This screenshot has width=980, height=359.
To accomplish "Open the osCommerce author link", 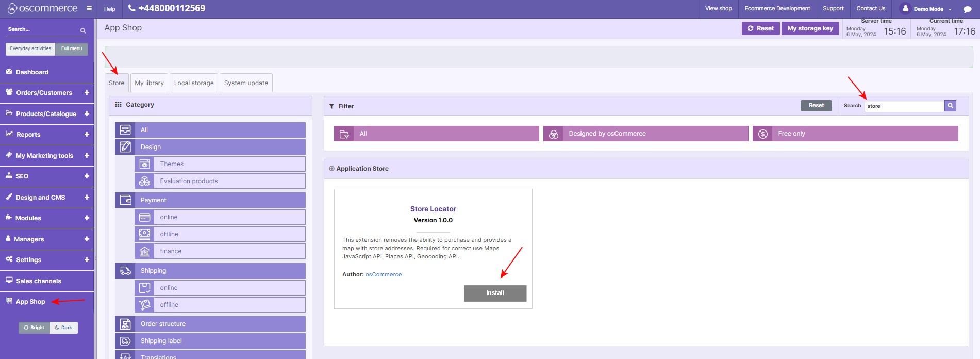I will coord(384,275).
